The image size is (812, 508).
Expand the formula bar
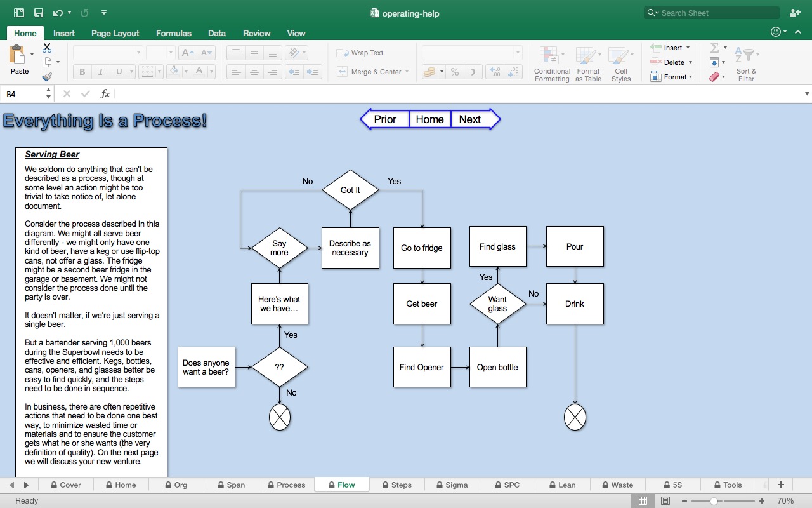pyautogui.click(x=807, y=93)
